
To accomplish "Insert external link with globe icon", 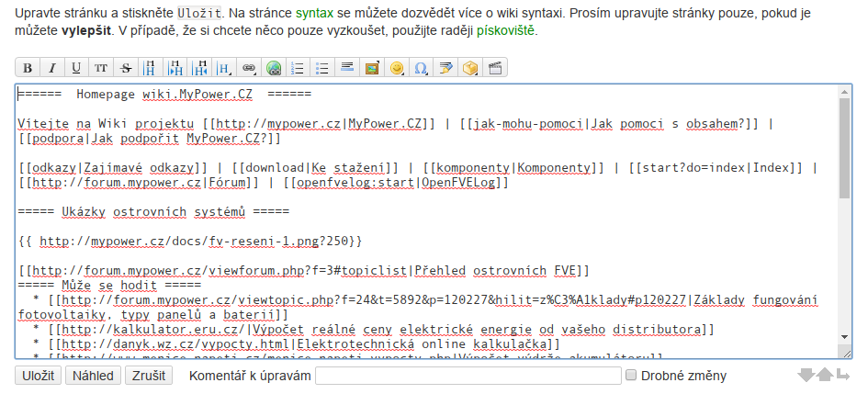I will click(x=273, y=68).
